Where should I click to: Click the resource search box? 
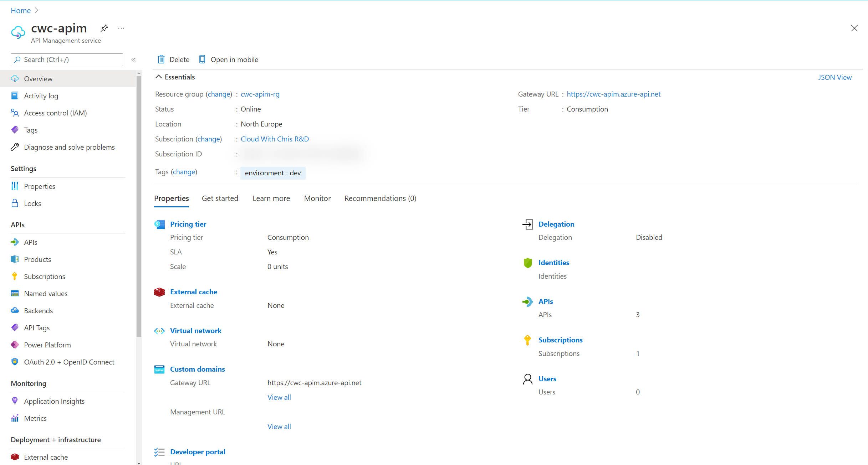pos(66,60)
